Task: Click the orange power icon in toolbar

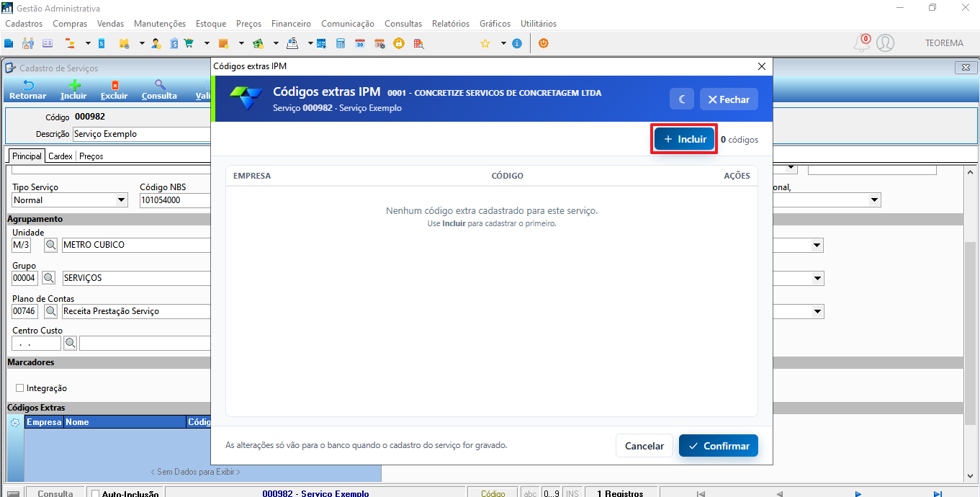Action: 544,43
